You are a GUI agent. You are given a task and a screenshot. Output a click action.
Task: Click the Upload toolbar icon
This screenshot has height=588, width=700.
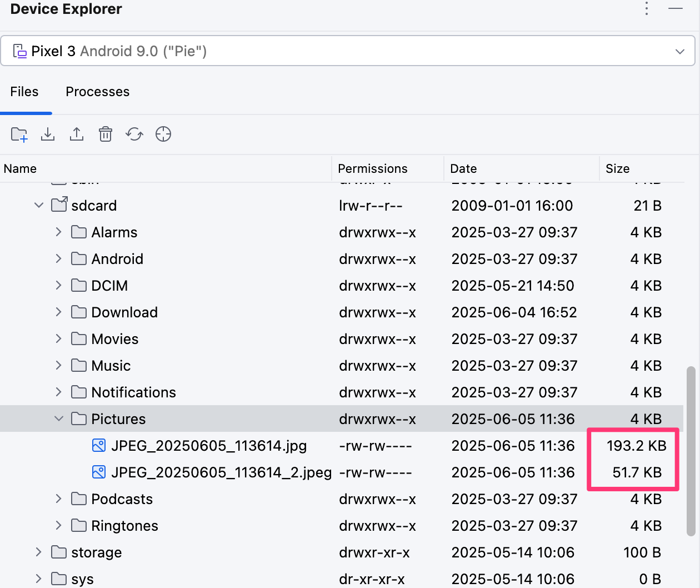(77, 134)
